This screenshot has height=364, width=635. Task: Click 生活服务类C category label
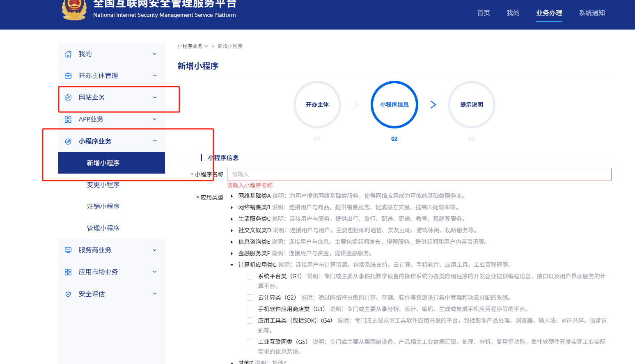tap(254, 219)
